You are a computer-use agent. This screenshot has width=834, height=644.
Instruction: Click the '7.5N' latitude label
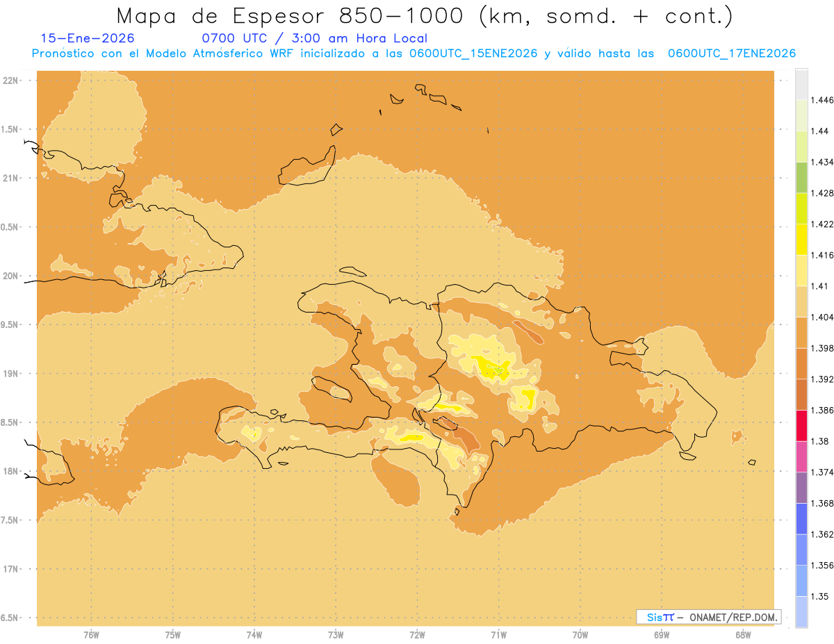10,520
